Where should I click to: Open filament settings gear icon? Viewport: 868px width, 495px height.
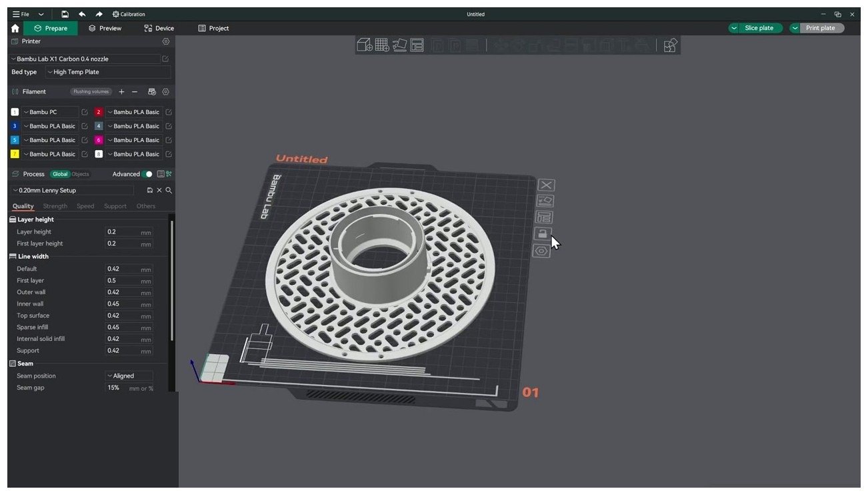(x=166, y=92)
